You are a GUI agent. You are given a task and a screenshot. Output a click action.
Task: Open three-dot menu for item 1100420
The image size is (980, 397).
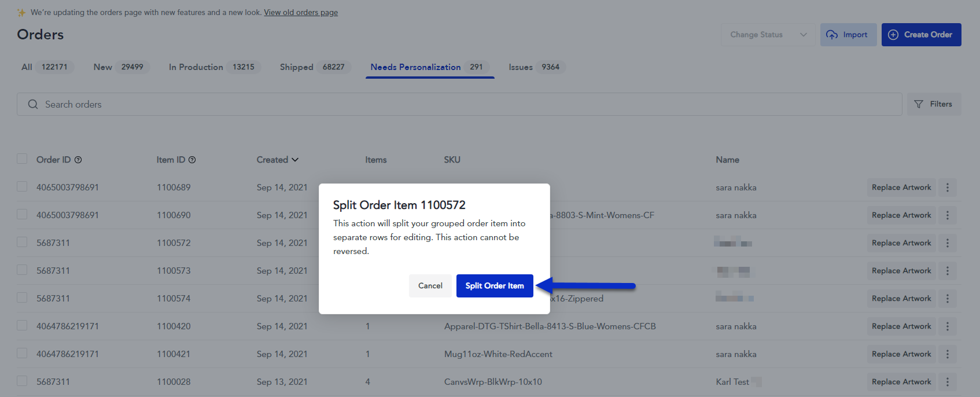[947, 326]
